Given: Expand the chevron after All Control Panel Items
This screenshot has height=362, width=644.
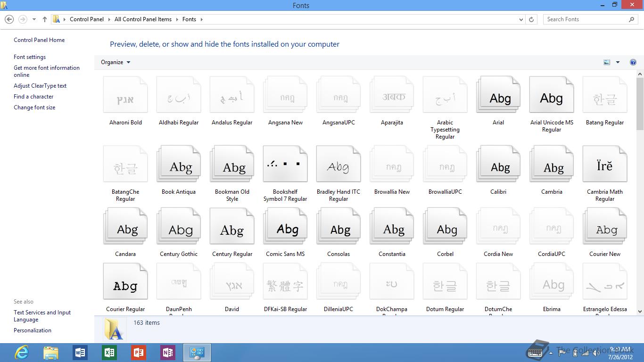Looking at the screenshot, I should point(177,19).
